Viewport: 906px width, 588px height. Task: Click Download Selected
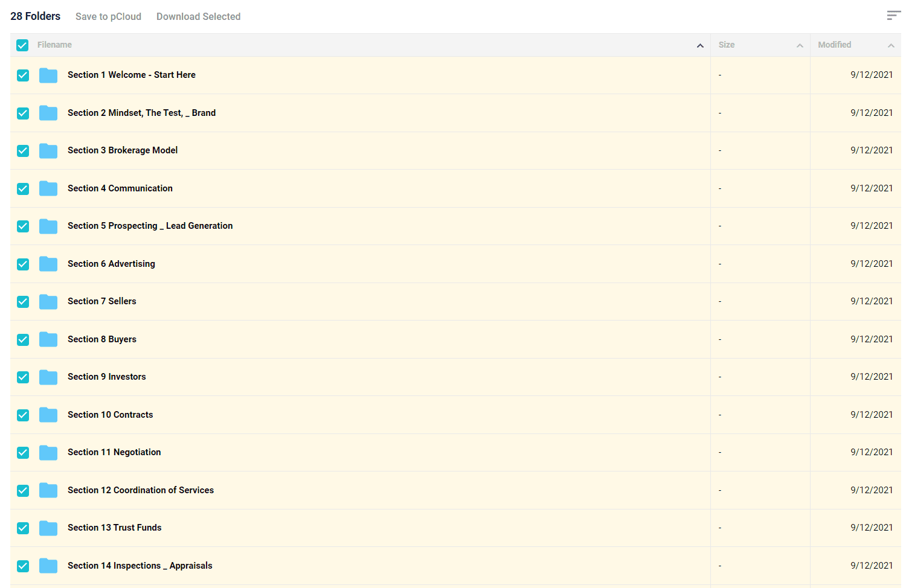(x=198, y=16)
